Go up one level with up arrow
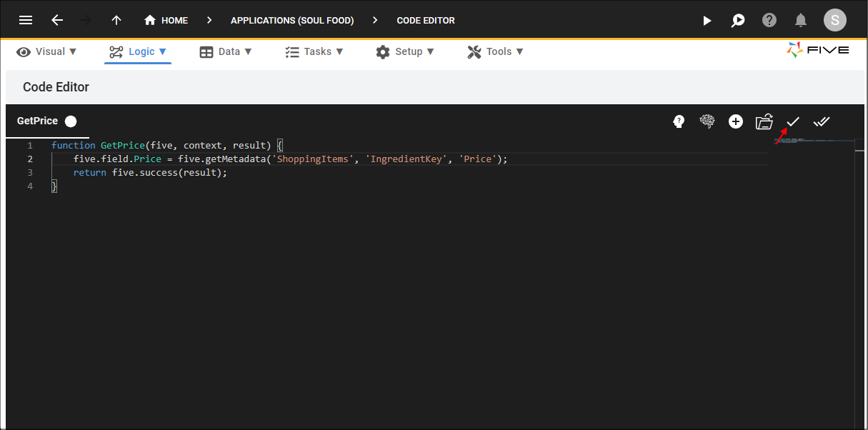Viewport: 868px width, 430px height. tap(116, 20)
